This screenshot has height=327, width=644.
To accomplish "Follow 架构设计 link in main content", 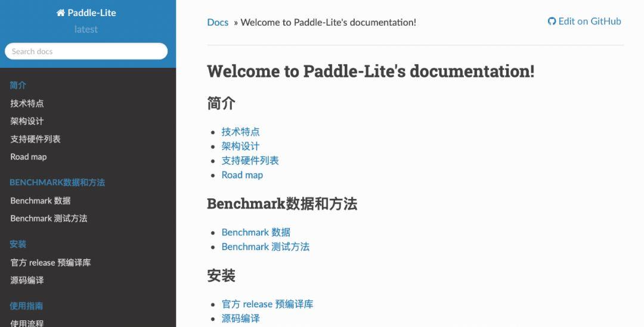I will coord(241,146).
